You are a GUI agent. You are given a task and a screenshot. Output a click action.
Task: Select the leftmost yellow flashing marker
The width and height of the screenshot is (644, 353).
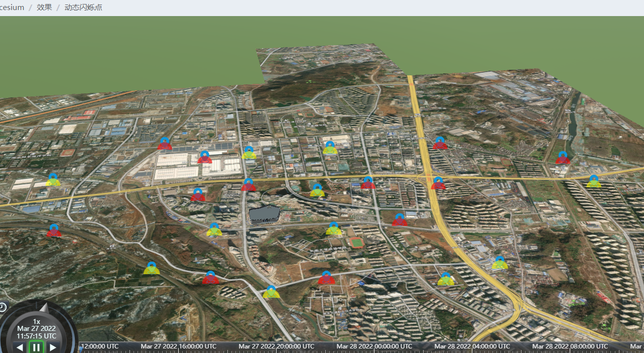tap(53, 180)
